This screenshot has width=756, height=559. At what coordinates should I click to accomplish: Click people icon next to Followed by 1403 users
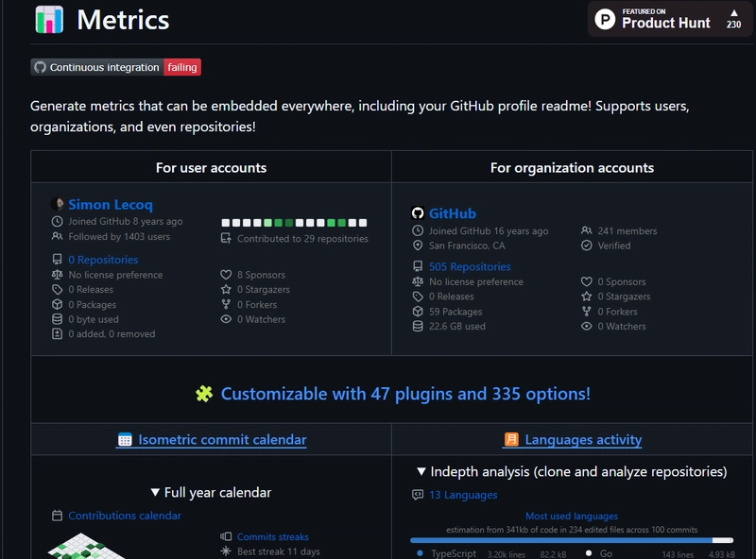pos(57,236)
